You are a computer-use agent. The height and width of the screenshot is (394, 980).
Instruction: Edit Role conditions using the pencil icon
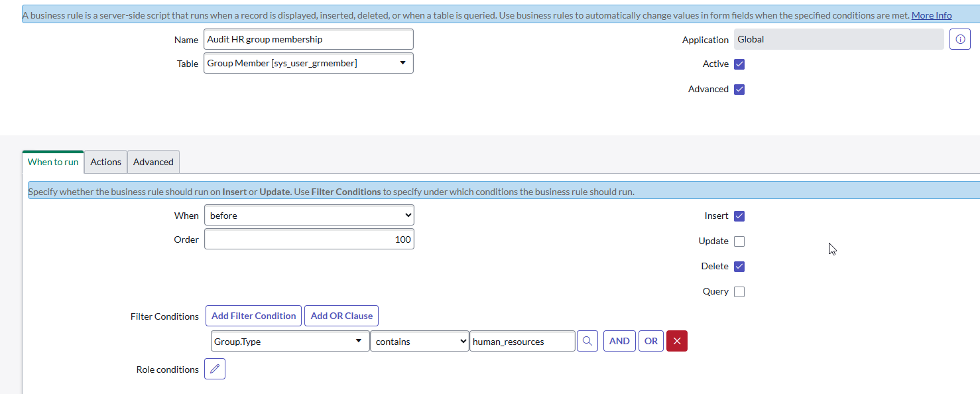(x=214, y=368)
